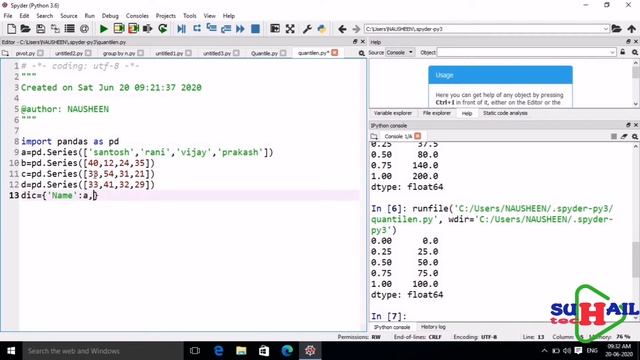640x360 pixels.
Task: Expand the working directory path dropdown
Action: click(x=606, y=29)
